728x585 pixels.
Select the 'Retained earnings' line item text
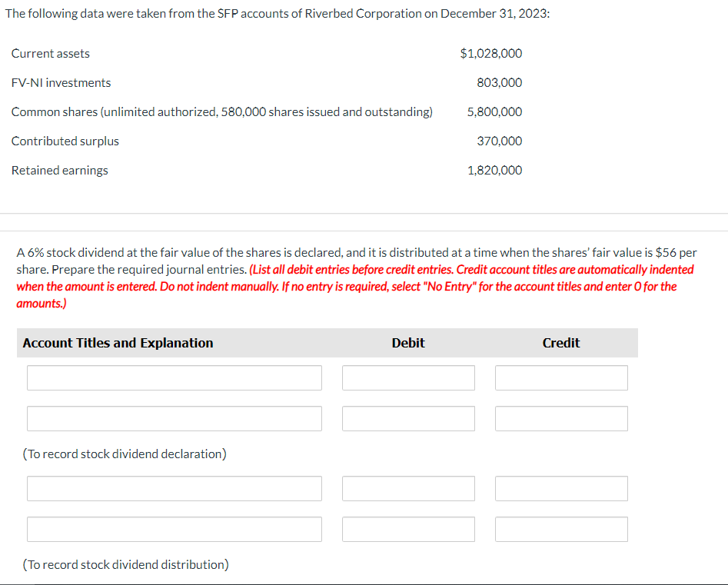59,170
